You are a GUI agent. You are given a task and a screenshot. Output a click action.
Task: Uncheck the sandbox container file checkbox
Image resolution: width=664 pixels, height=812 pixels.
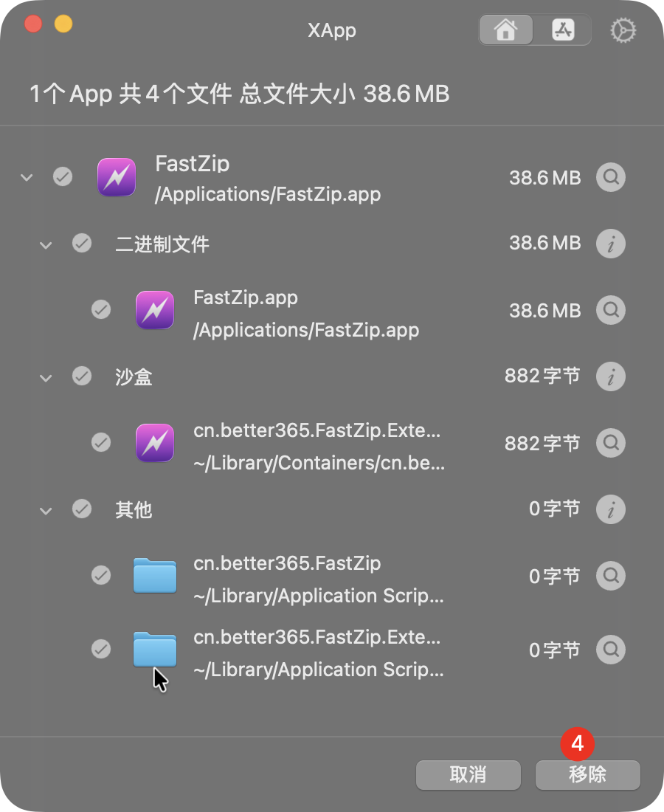click(x=101, y=442)
